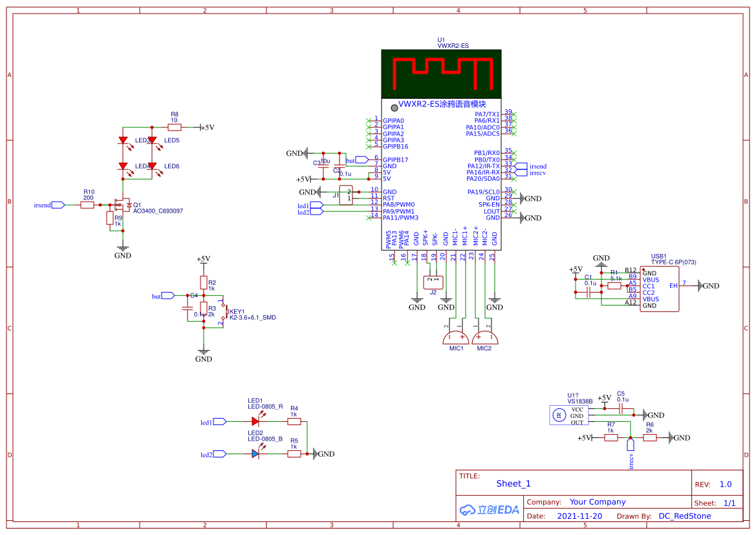
Task: Click resistor R1 (5.1k)
Action: tap(614, 286)
